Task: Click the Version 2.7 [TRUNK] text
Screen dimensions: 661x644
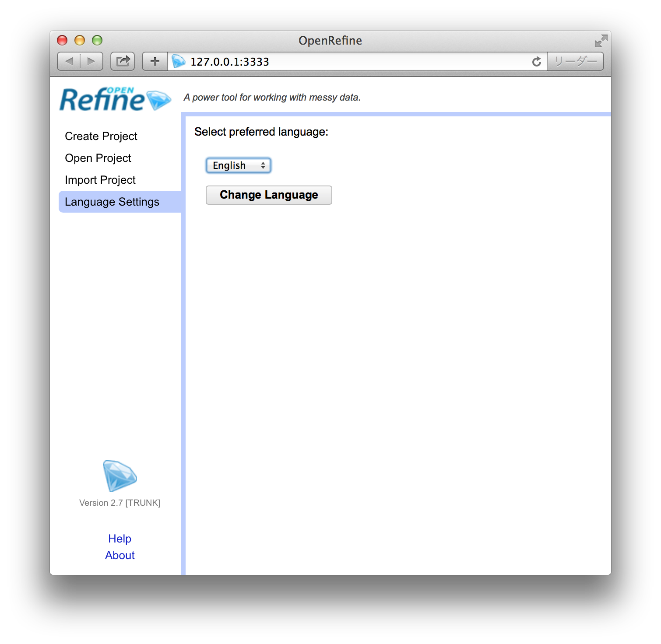Action: pyautogui.click(x=120, y=503)
